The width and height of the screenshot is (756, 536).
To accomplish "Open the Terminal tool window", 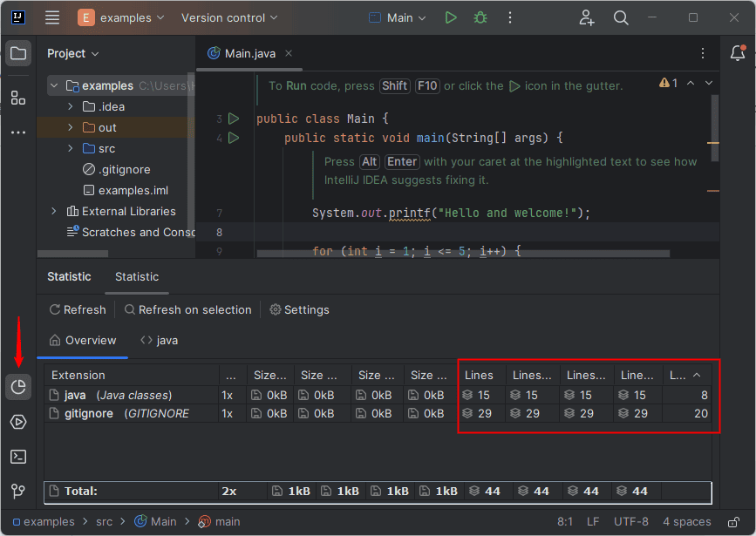I will pos(18,457).
